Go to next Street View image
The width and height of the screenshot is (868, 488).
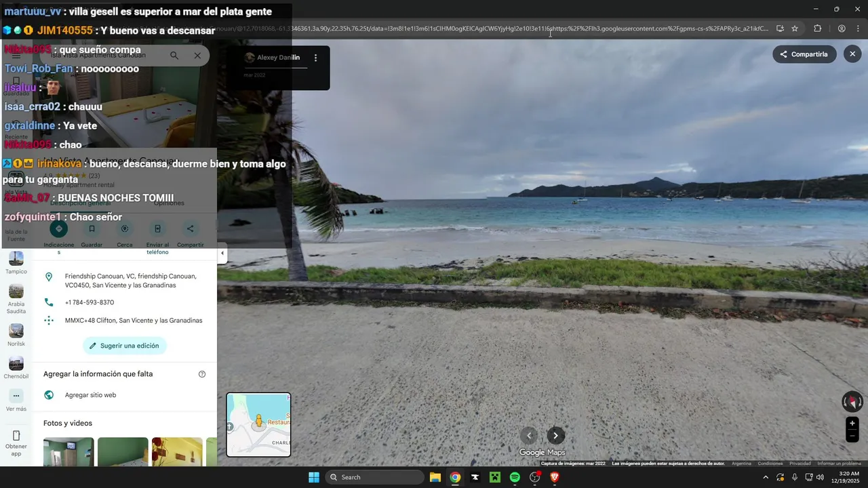(x=556, y=436)
